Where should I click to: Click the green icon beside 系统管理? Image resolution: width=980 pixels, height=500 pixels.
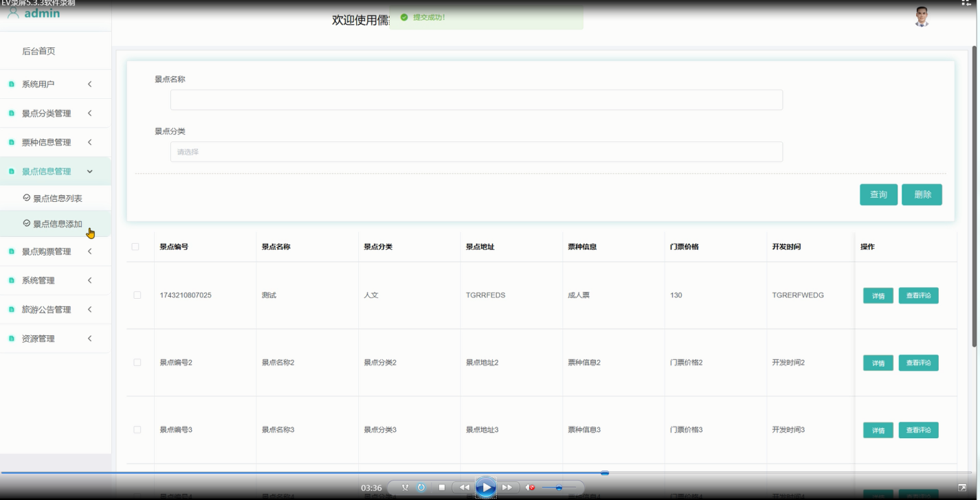pyautogui.click(x=12, y=280)
